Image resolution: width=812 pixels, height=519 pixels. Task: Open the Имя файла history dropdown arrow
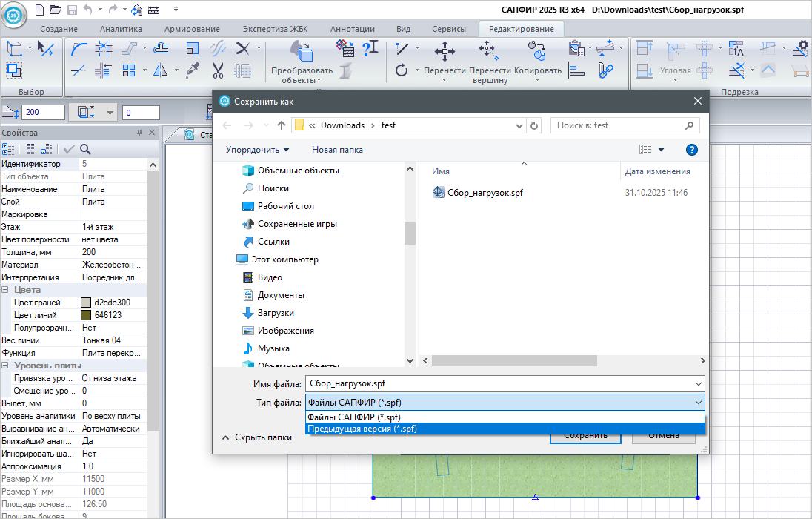pyautogui.click(x=698, y=383)
